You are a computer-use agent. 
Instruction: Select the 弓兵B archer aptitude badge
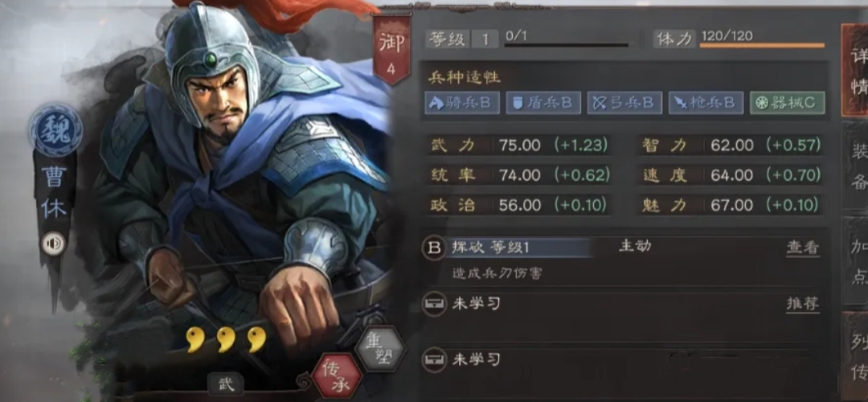pos(624,103)
